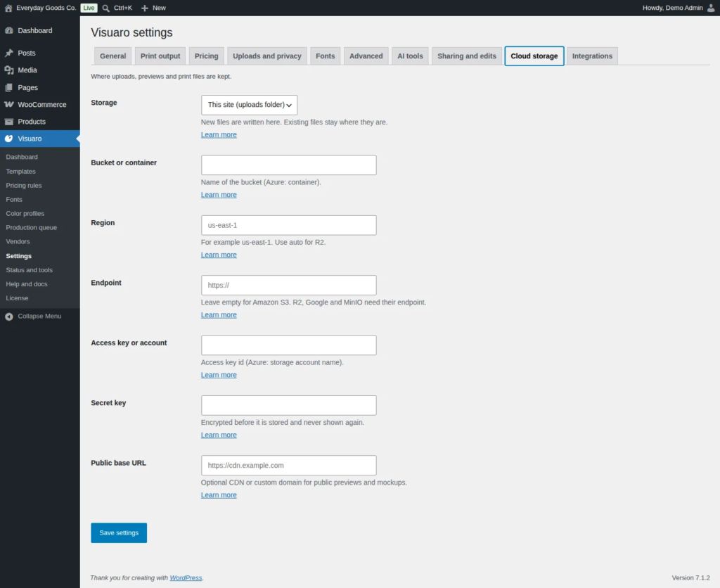Open Status and tools submenu item
720x588 pixels.
point(30,270)
